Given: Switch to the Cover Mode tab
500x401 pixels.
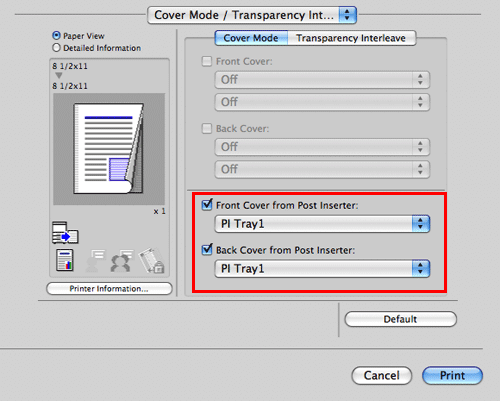Looking at the screenshot, I should 251,38.
